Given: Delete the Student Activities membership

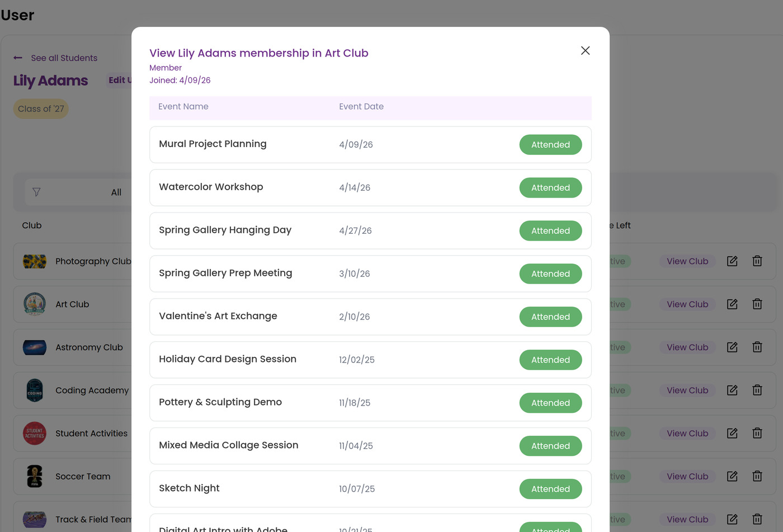Looking at the screenshot, I should pyautogui.click(x=757, y=433).
